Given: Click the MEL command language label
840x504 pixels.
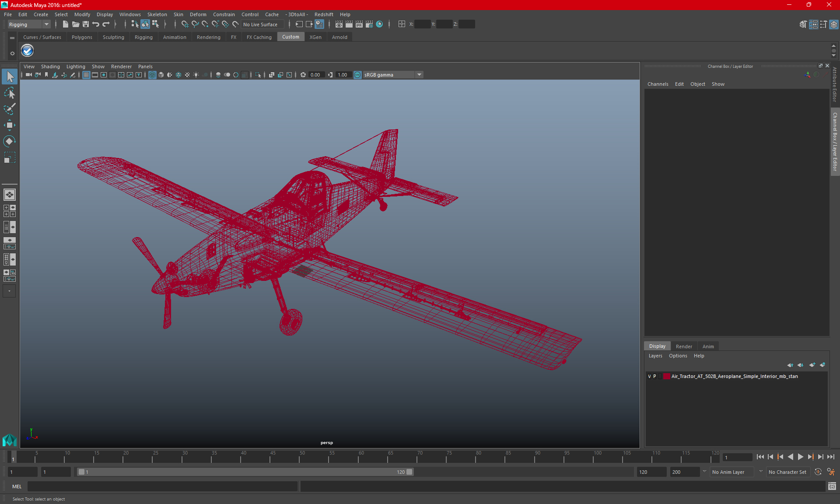Looking at the screenshot, I should pos(17,486).
